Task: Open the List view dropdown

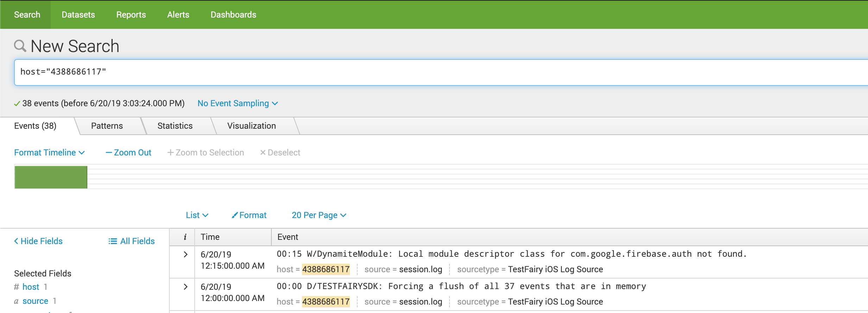Action: [x=197, y=215]
